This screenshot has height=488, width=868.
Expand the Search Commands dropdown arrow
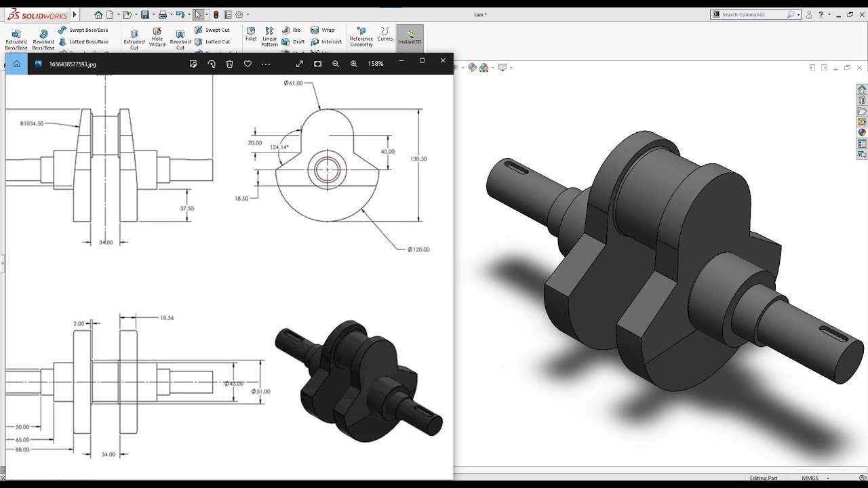pos(798,14)
